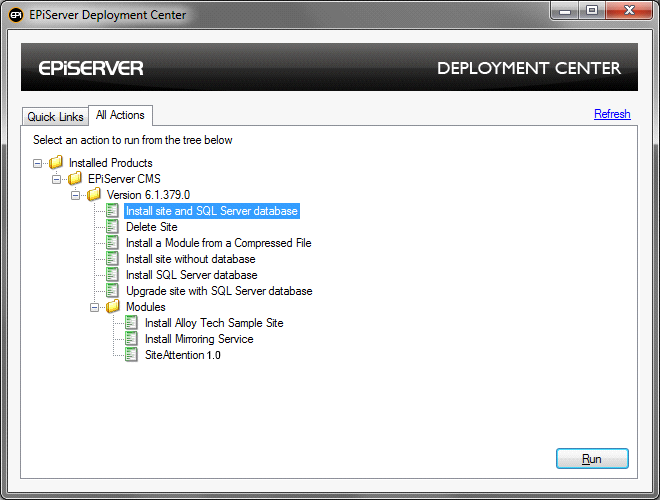660x500 pixels.
Task: Collapse the Installed Products tree node
Action: [38, 163]
